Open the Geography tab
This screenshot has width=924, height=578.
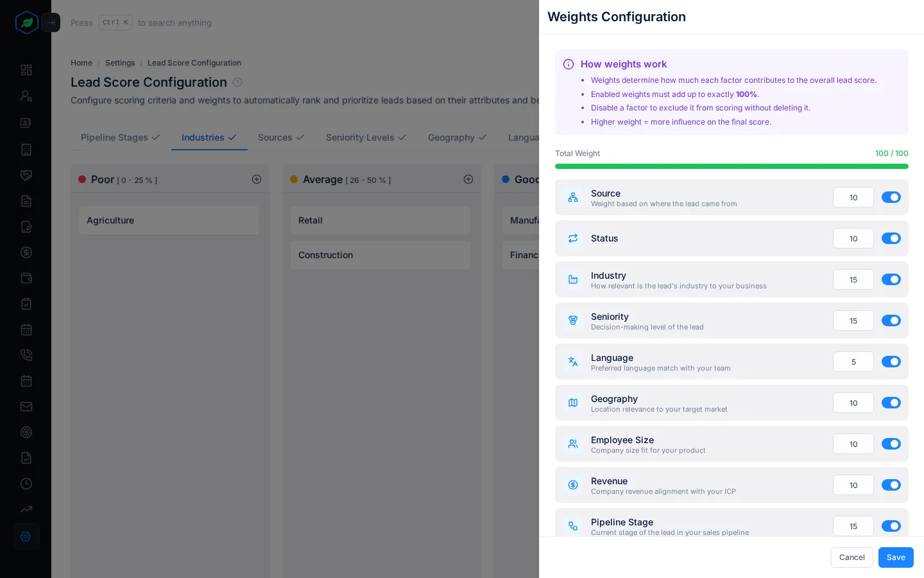click(x=458, y=137)
